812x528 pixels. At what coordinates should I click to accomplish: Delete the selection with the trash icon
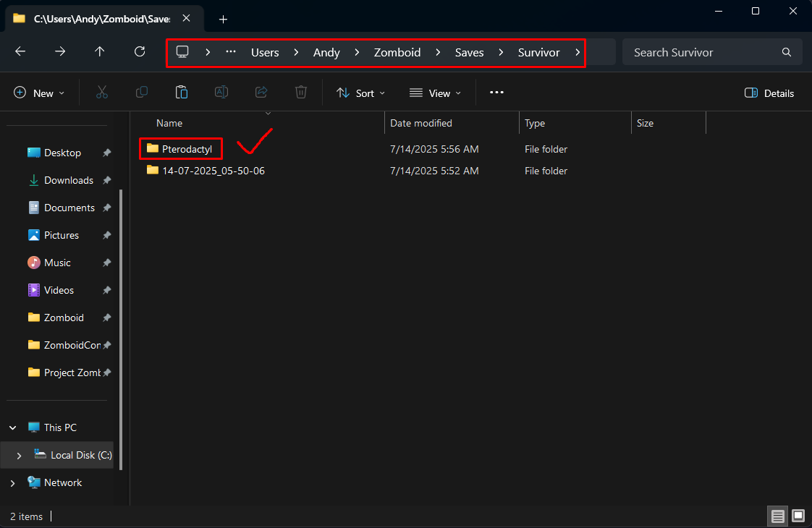pos(301,92)
